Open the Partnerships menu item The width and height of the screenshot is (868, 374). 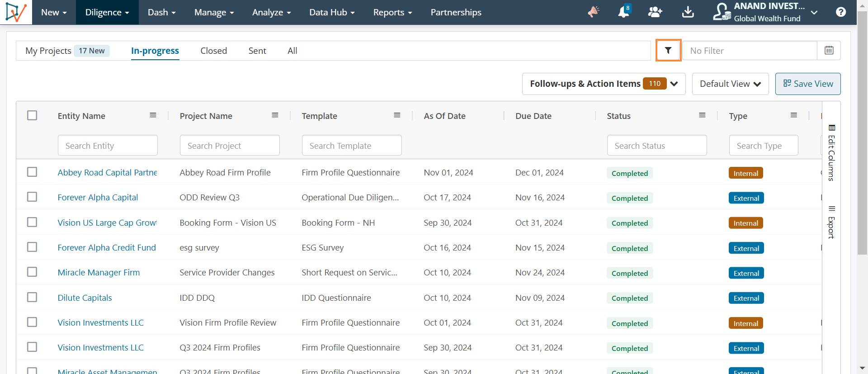coord(456,12)
